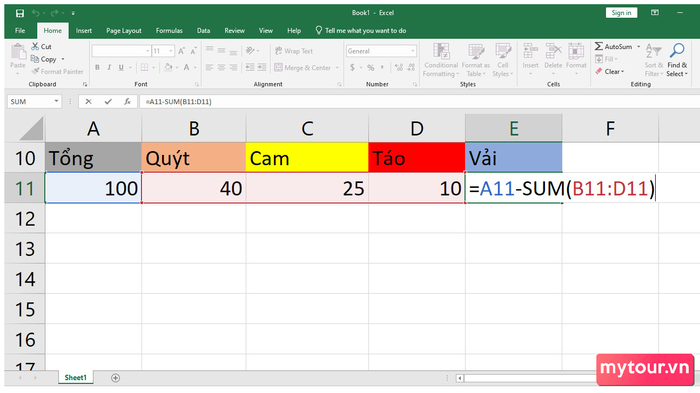Click the AutoSum sigma button
The width and height of the screenshot is (700, 393).
[613, 46]
